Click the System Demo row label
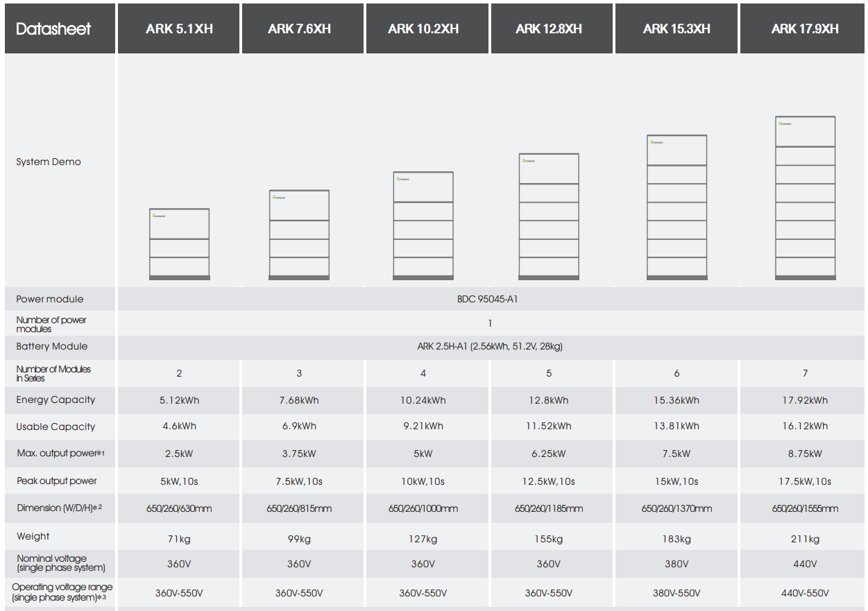Viewport: 868px width, 611px height. [49, 162]
